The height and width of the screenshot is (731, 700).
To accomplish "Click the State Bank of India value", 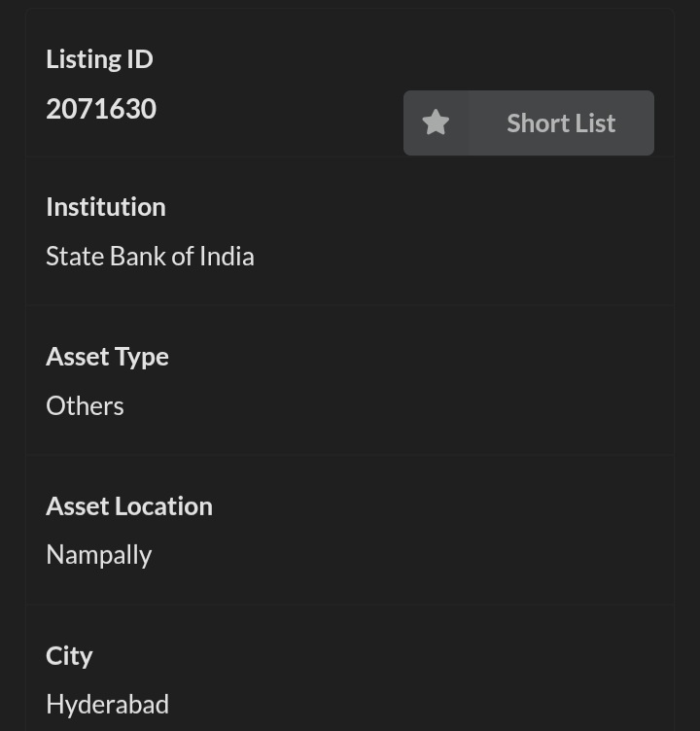I will pos(150,257).
